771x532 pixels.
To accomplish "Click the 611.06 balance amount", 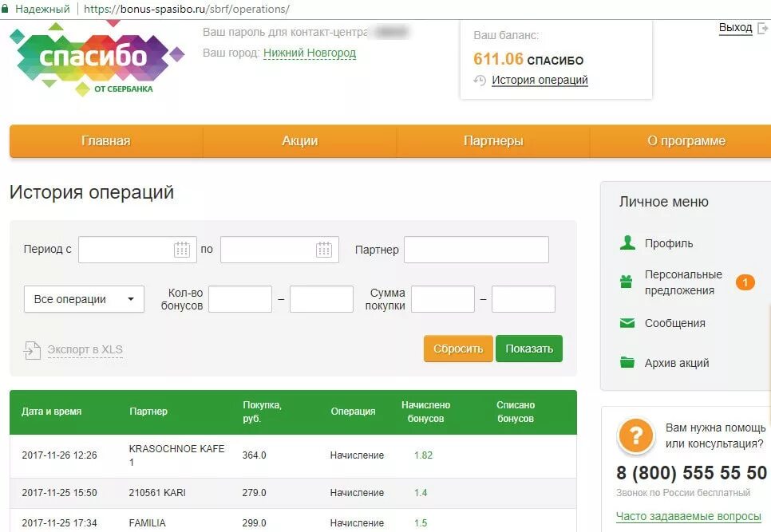I will click(498, 59).
